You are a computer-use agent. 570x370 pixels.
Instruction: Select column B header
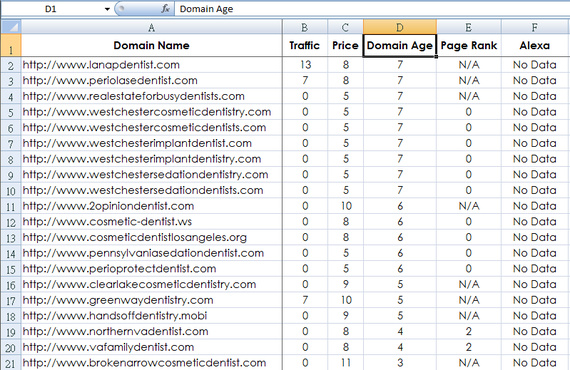[305, 27]
